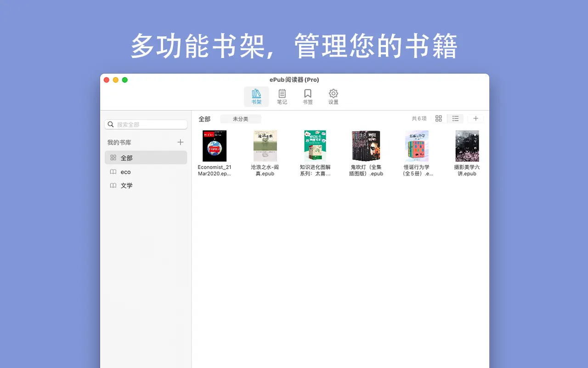Click the search magnifier icon in sidebar
The image size is (588, 368).
point(110,124)
